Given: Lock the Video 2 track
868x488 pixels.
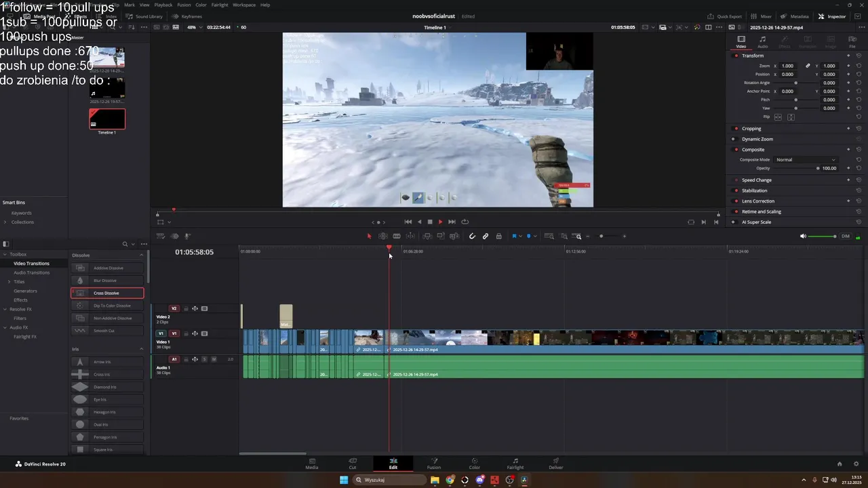Looking at the screenshot, I should coord(186,308).
